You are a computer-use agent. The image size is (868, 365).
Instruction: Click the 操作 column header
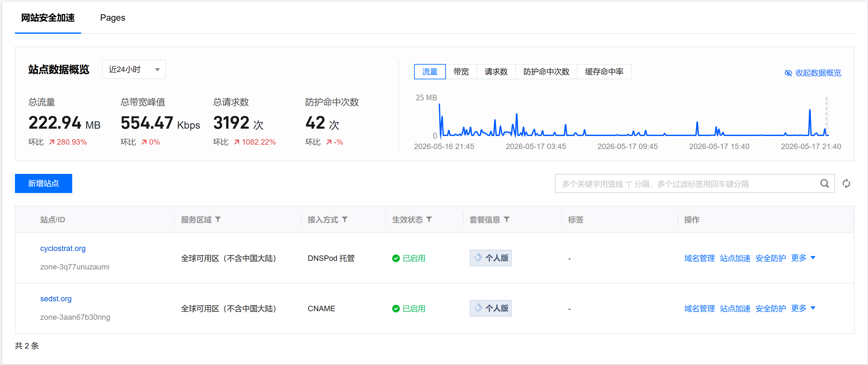click(692, 220)
